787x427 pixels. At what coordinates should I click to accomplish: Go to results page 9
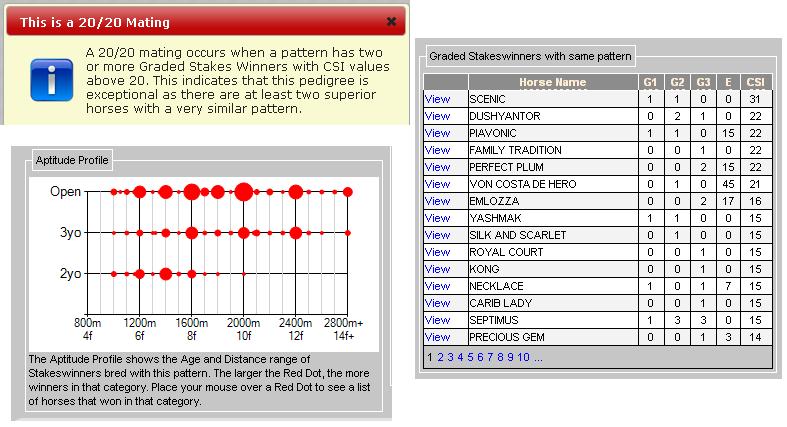[510, 357]
